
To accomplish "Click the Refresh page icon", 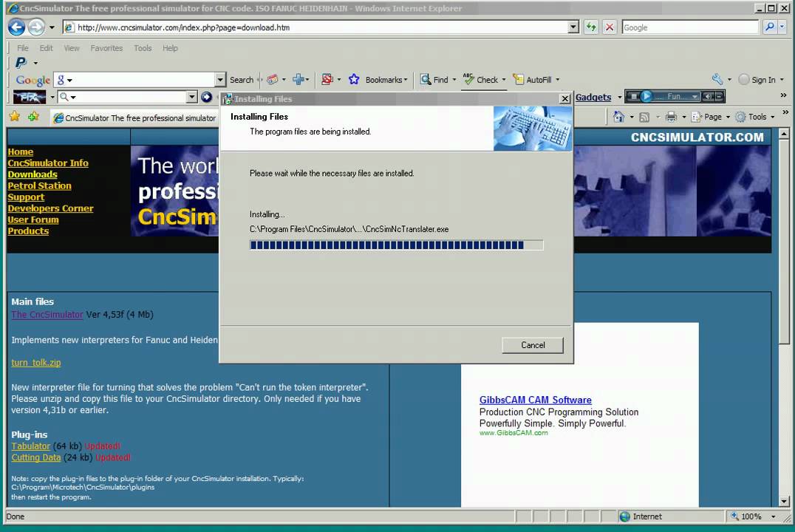I will [591, 27].
